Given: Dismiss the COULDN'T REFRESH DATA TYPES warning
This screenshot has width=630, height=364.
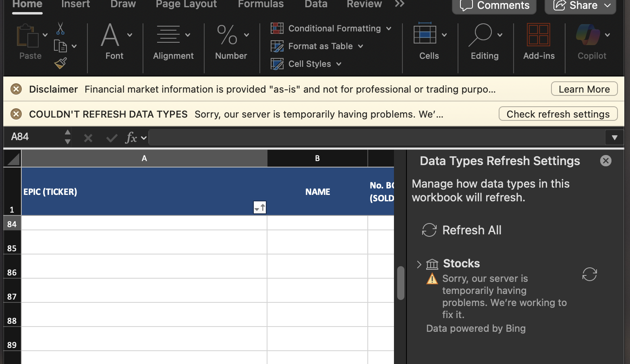Looking at the screenshot, I should pos(16,114).
